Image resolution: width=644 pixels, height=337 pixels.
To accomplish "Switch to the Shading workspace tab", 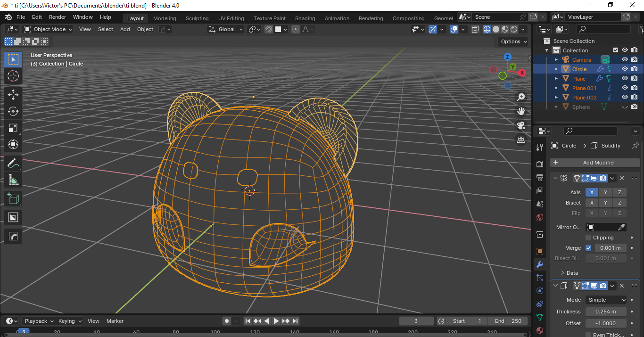I will (305, 18).
